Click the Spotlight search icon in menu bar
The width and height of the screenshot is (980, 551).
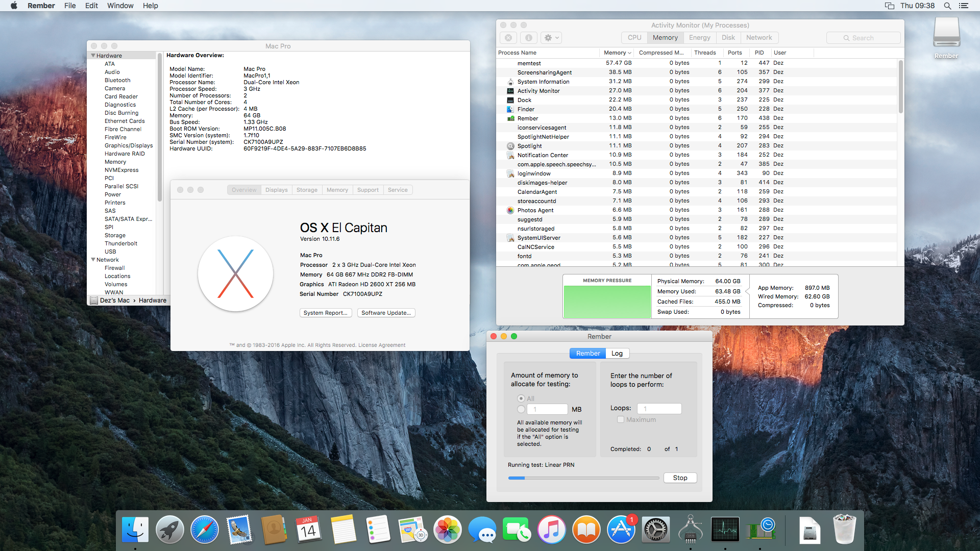click(947, 6)
